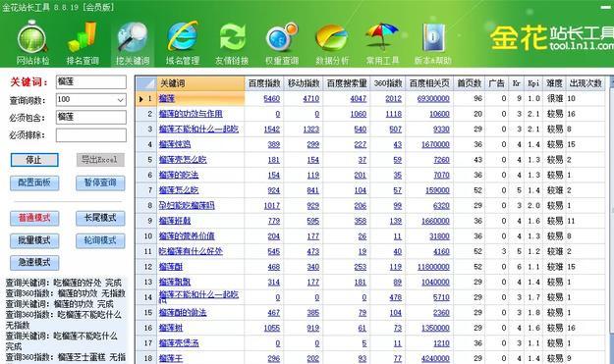Open the 权重查询 weight query tool

pos(282,43)
